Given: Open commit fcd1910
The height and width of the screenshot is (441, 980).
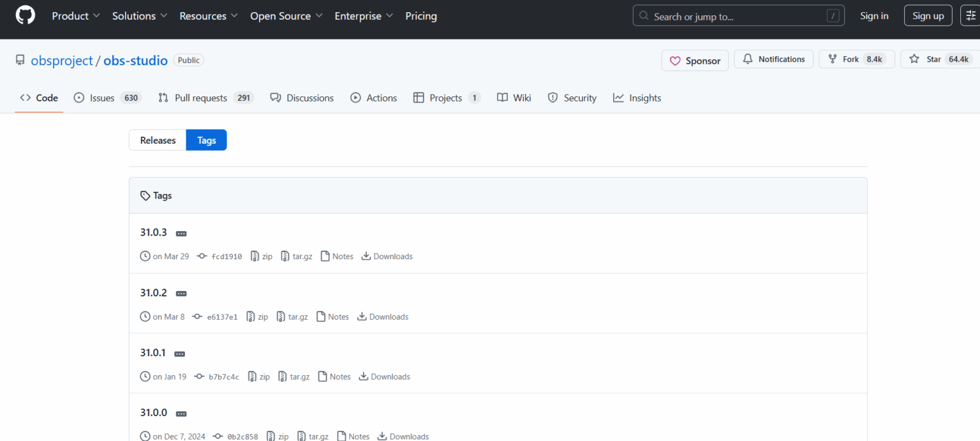Looking at the screenshot, I should [226, 257].
